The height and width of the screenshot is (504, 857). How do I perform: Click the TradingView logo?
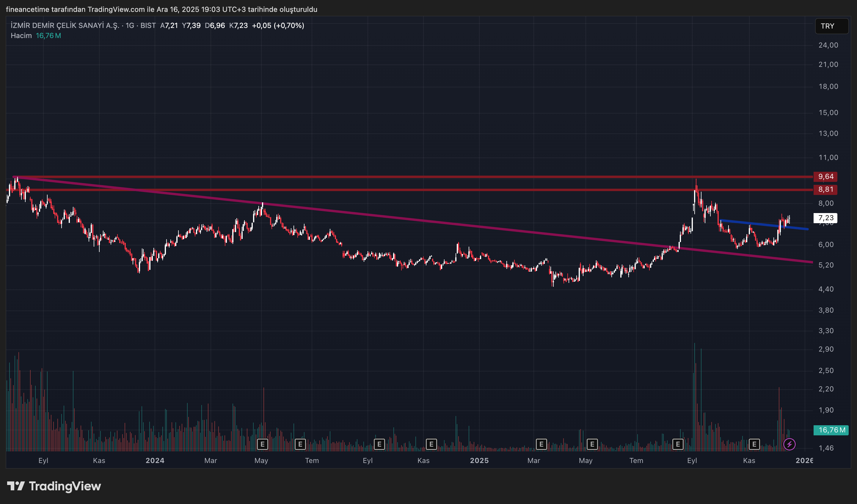pos(54,486)
